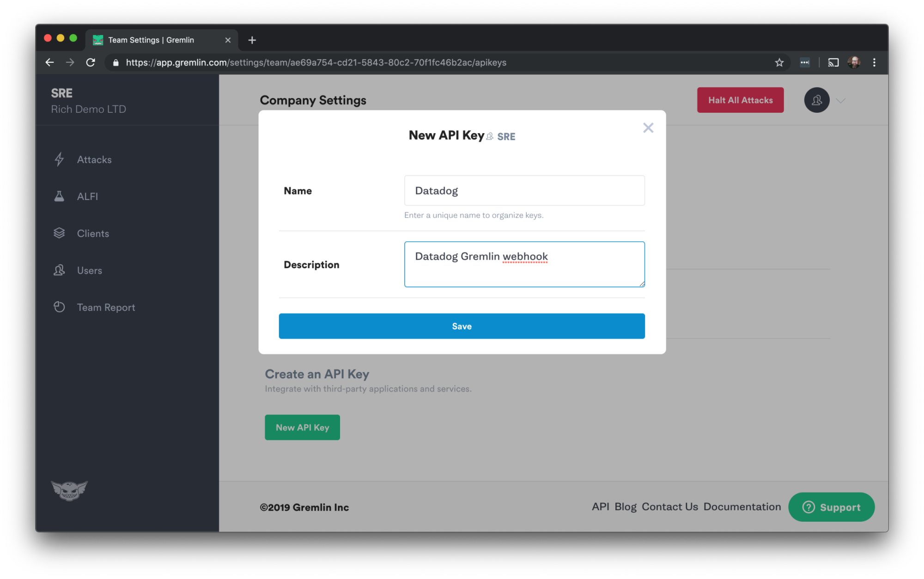Click the browser back arrow

50,62
